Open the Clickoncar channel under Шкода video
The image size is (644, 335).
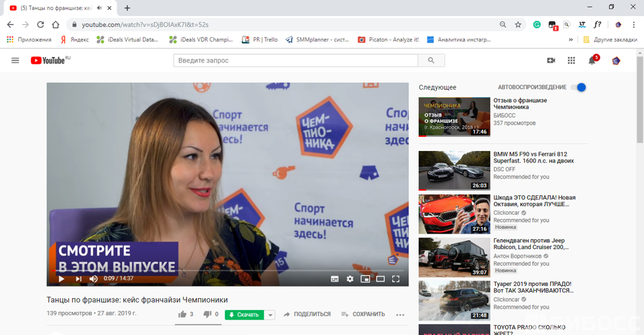point(506,213)
